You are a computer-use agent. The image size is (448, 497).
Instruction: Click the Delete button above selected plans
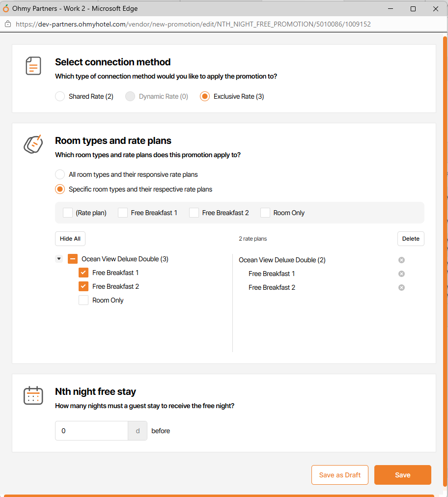click(x=411, y=239)
